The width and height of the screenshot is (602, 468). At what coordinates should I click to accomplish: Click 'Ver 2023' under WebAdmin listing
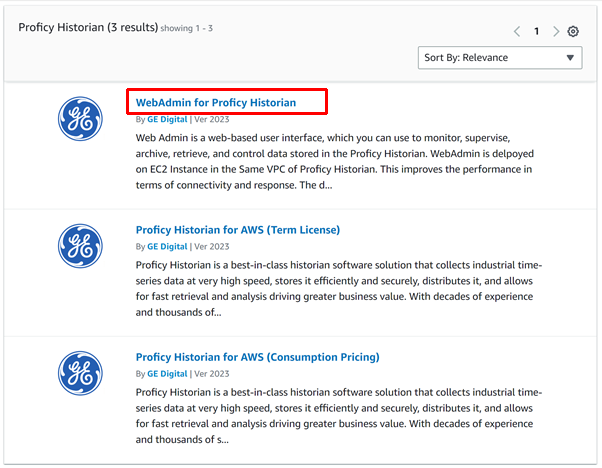(212, 119)
